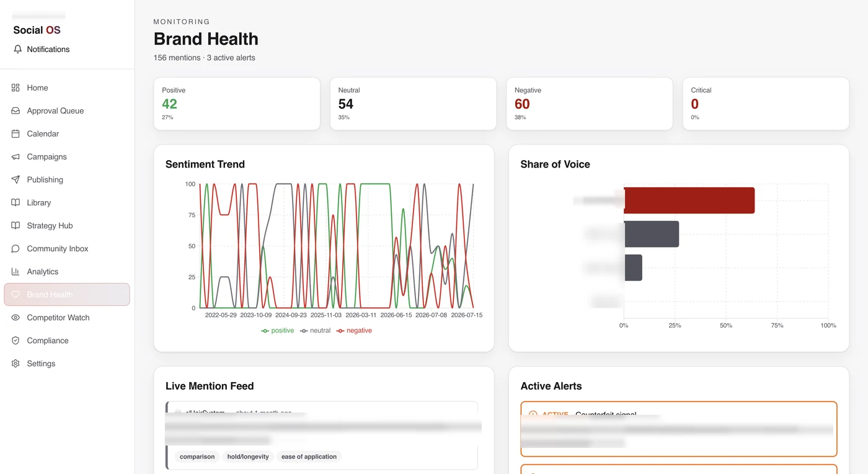
Task: Click the red negative legend entry
Action: point(354,331)
